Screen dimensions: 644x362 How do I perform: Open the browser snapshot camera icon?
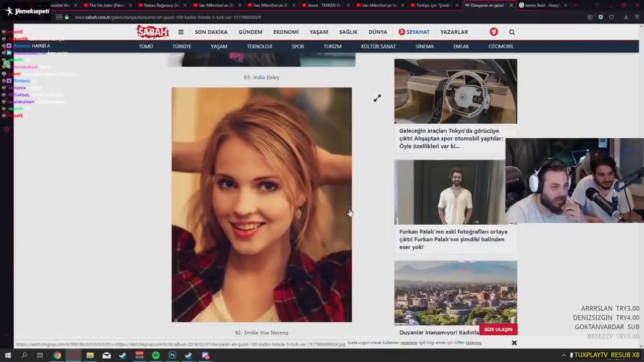click(x=590, y=17)
